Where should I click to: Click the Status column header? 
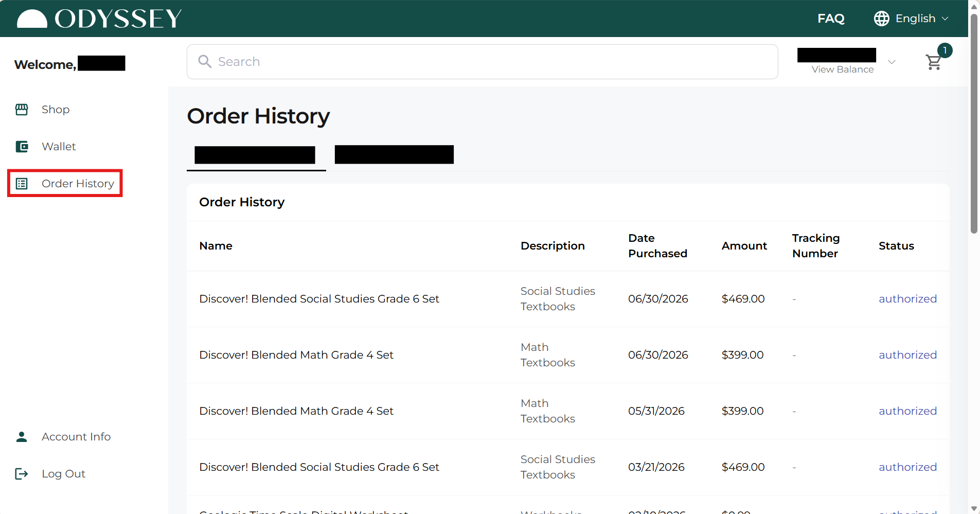click(x=896, y=246)
